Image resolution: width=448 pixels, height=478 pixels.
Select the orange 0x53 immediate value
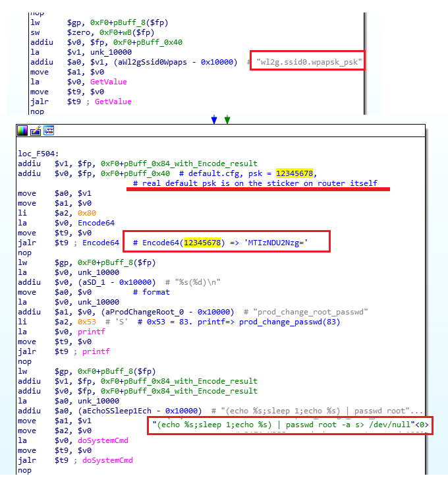(x=87, y=322)
